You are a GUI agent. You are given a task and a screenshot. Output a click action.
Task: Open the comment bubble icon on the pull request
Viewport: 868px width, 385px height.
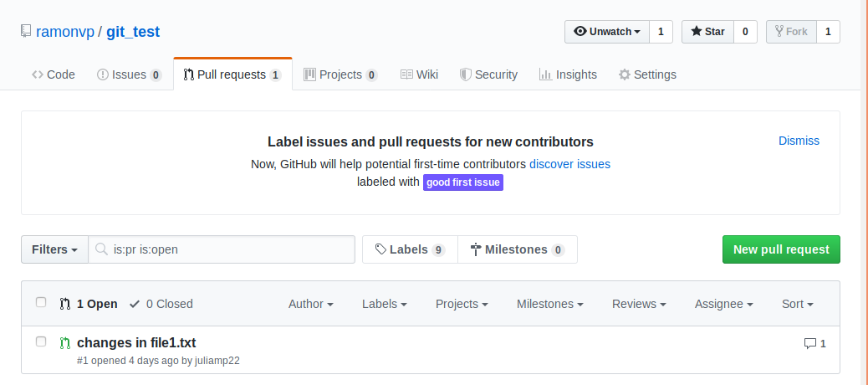point(809,343)
